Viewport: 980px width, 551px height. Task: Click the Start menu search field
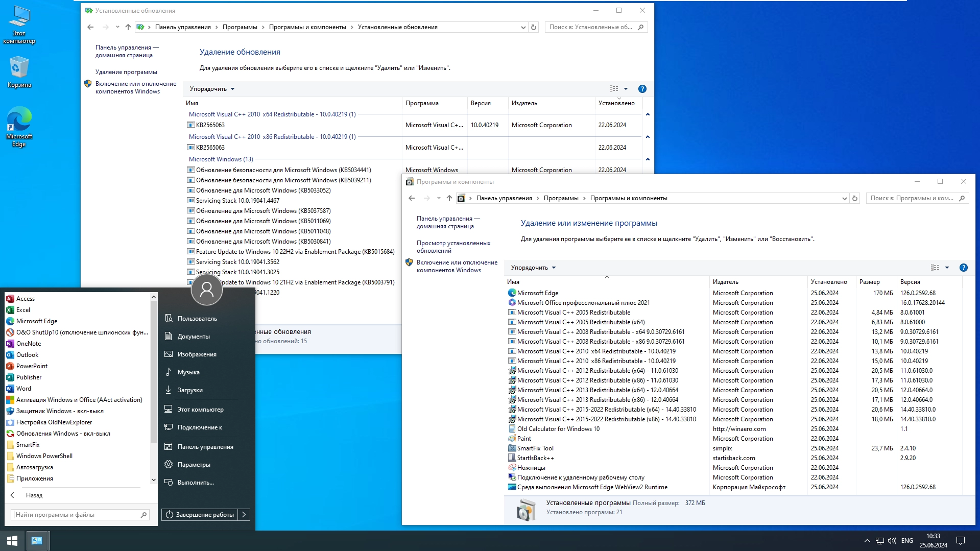77,514
